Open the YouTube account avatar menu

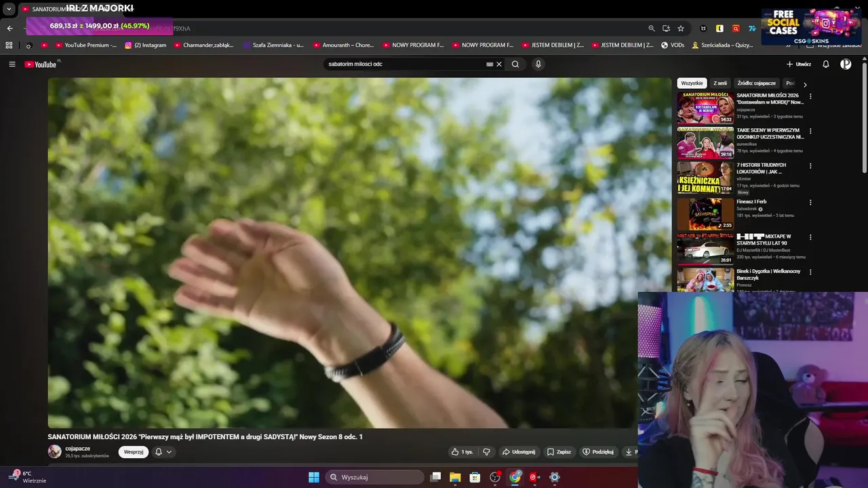(846, 64)
